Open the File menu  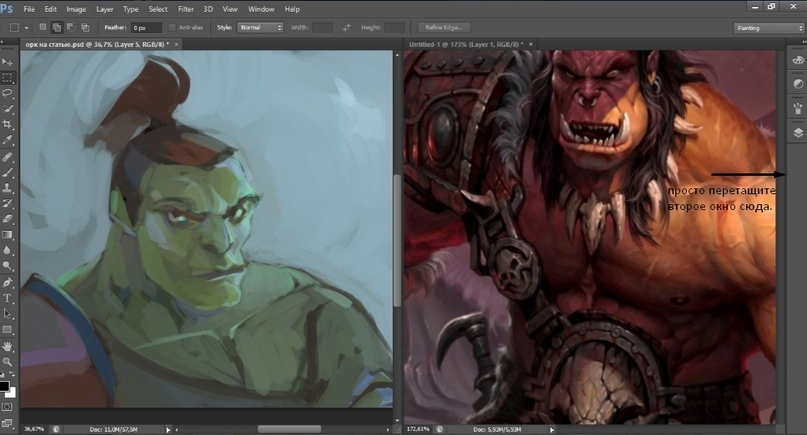click(x=29, y=9)
